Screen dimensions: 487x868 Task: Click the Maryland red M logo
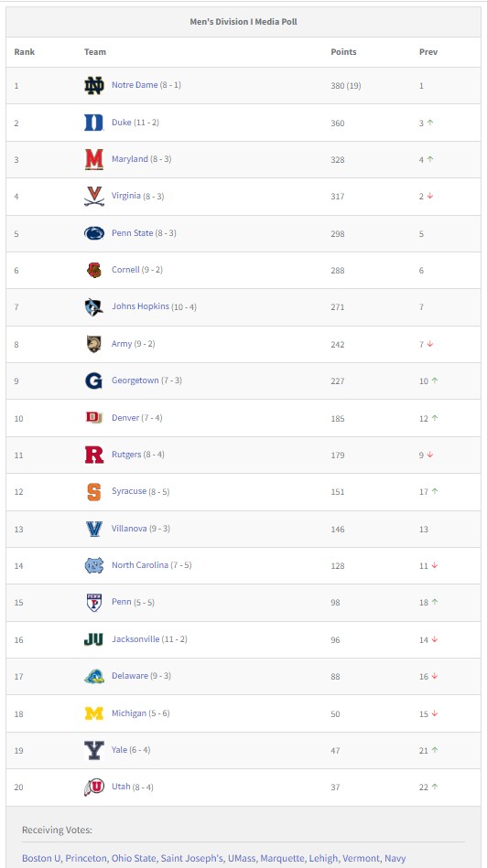click(94, 159)
